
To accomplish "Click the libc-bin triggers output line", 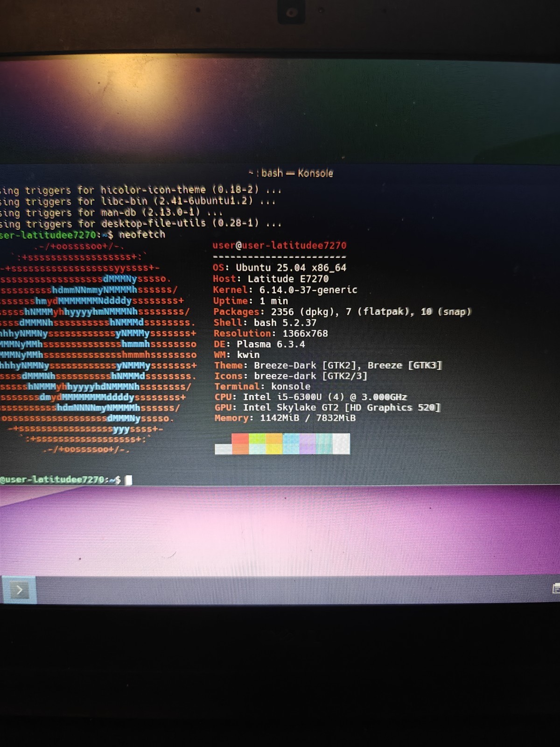I will (138, 201).
